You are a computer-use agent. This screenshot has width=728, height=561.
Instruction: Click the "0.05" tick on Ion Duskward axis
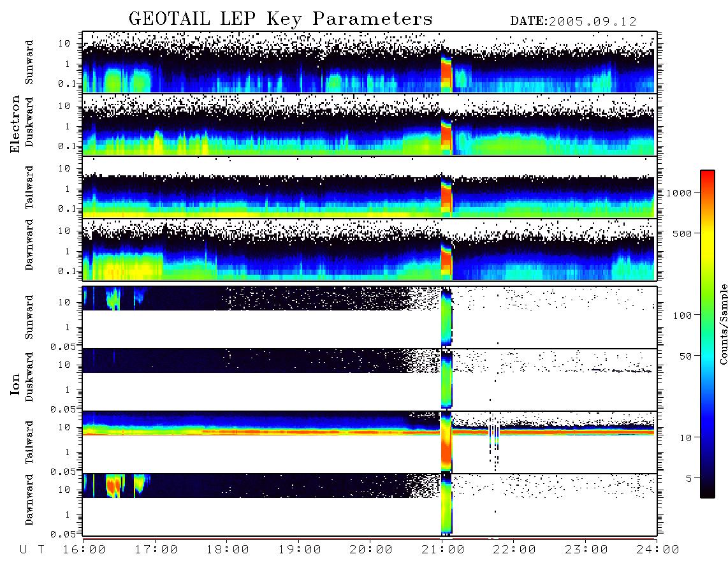point(62,409)
